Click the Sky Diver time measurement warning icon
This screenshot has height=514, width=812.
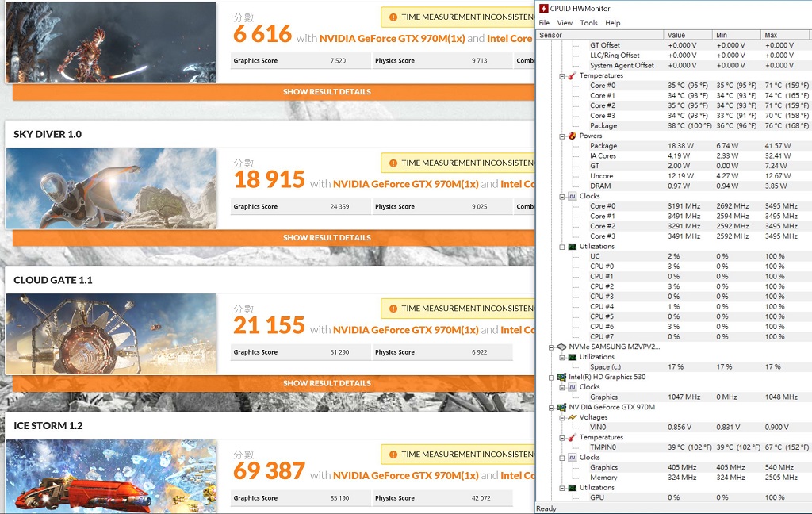pyautogui.click(x=393, y=163)
